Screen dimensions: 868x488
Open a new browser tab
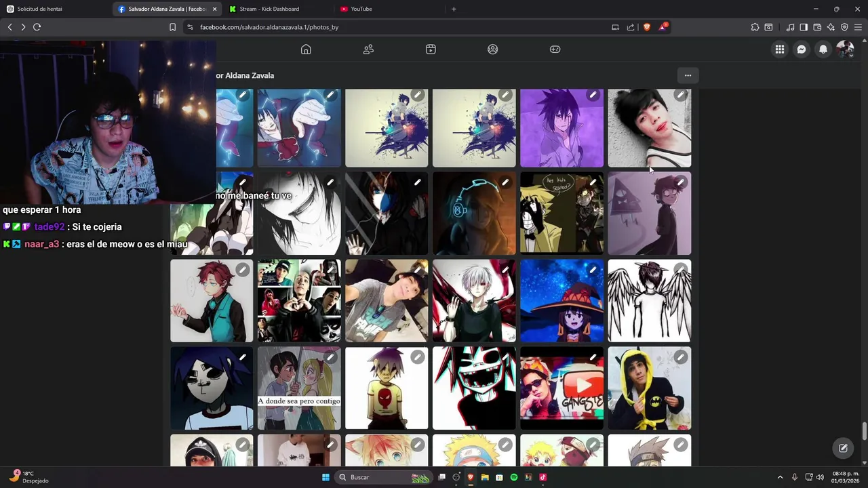(454, 9)
